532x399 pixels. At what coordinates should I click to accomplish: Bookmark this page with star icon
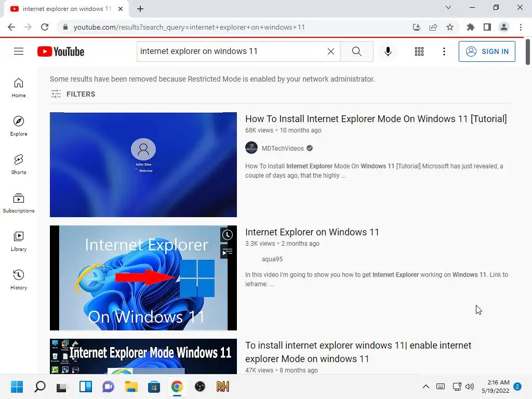click(450, 27)
